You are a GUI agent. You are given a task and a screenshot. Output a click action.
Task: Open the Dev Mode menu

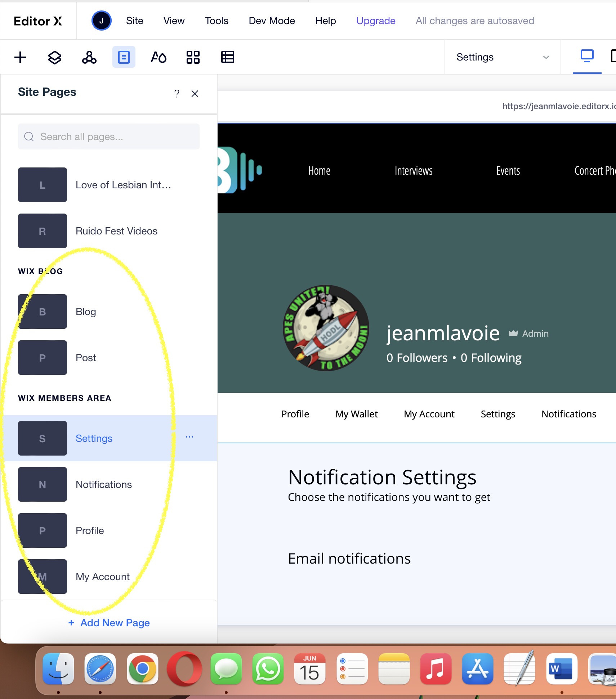pyautogui.click(x=272, y=21)
